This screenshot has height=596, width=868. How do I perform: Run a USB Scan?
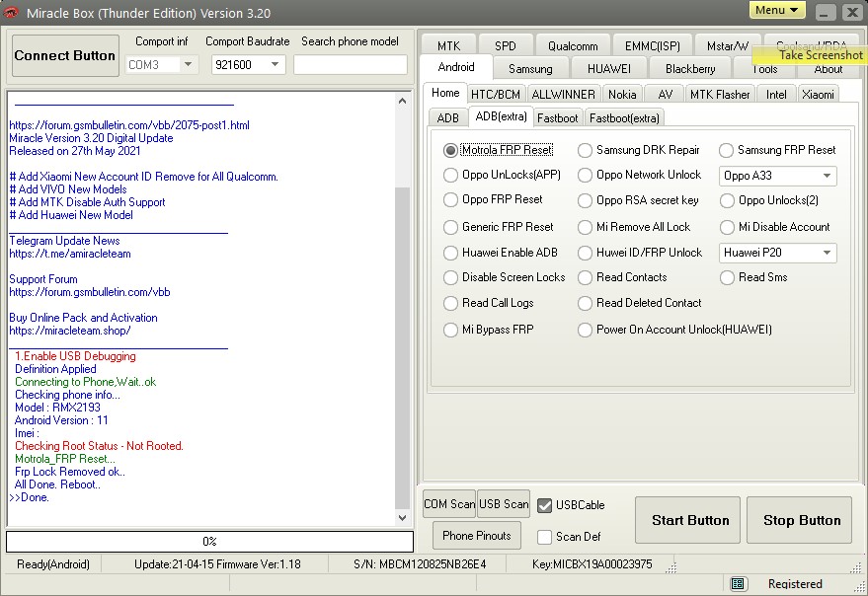click(x=504, y=504)
